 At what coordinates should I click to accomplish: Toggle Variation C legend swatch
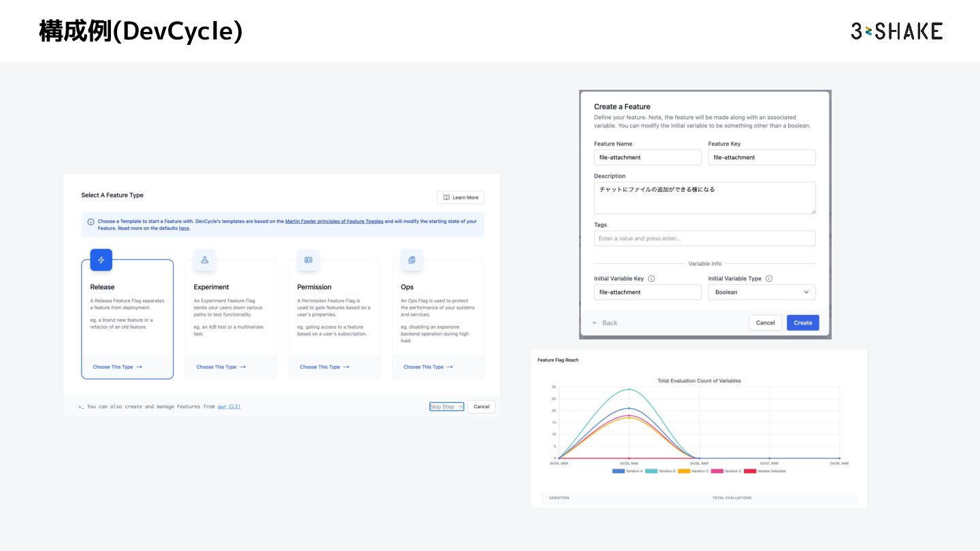[x=684, y=471]
